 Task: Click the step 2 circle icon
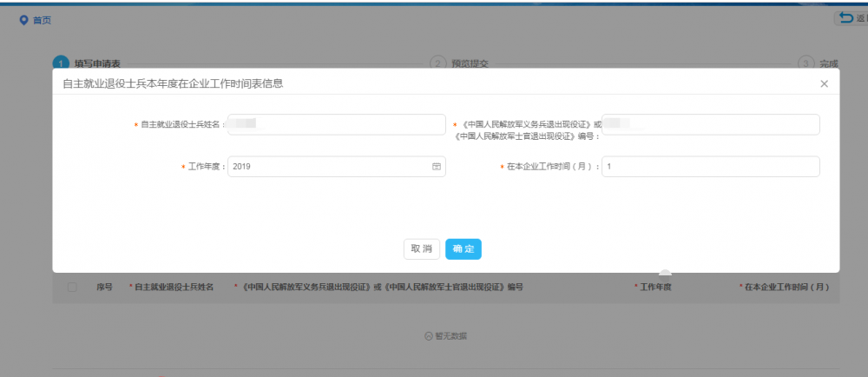pos(437,63)
